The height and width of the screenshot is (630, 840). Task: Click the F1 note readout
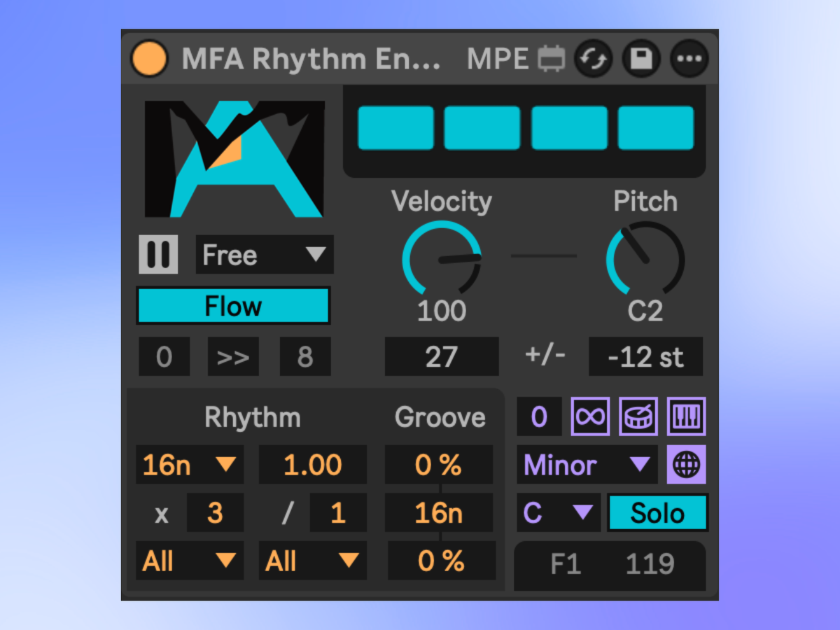566,564
